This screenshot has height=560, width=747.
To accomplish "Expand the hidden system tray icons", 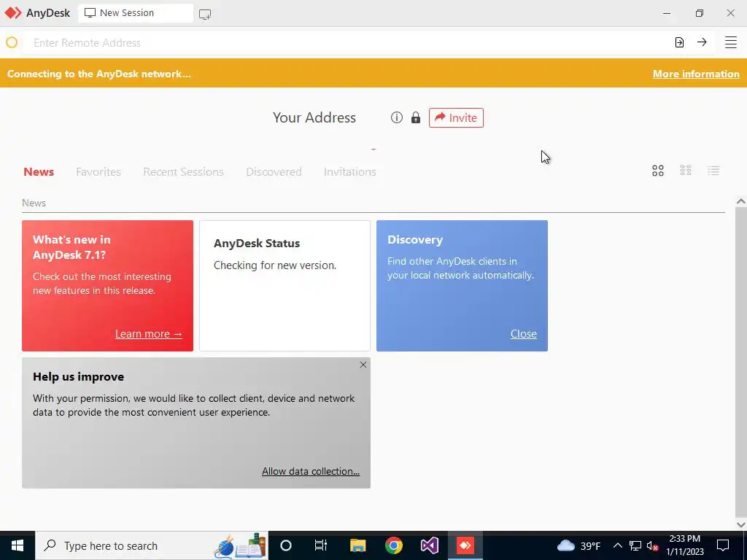I will tap(617, 545).
